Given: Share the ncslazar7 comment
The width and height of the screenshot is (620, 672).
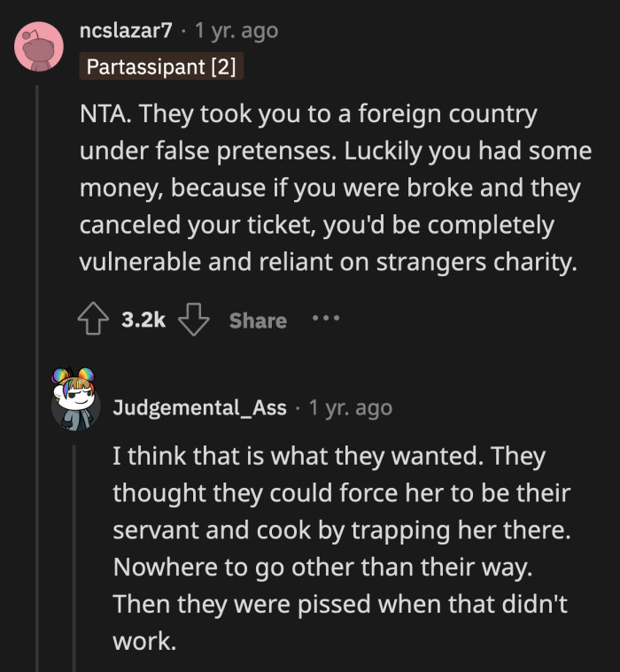Looking at the screenshot, I should (258, 321).
